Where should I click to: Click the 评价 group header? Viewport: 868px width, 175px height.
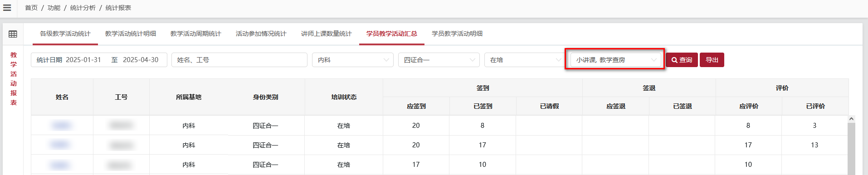pyautogui.click(x=782, y=88)
